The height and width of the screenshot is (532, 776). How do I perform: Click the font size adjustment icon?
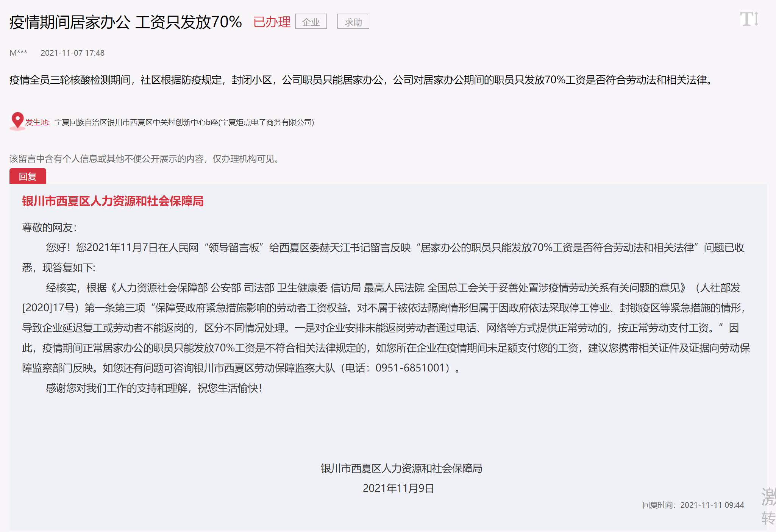tap(749, 19)
